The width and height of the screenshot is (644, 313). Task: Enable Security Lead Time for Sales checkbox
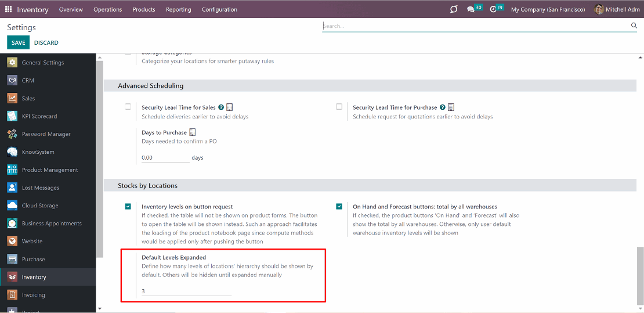point(128,106)
